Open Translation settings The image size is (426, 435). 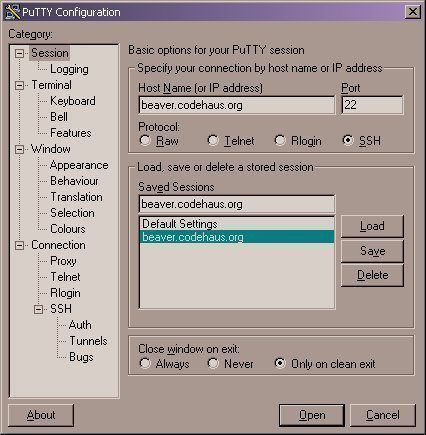[76, 197]
